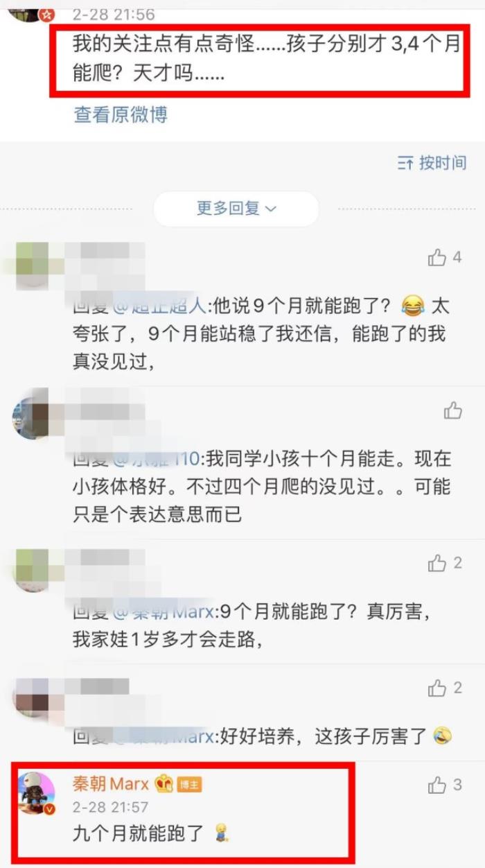Click chevron next to 更多回复
Screen dimensions: 485x868
[271, 209]
